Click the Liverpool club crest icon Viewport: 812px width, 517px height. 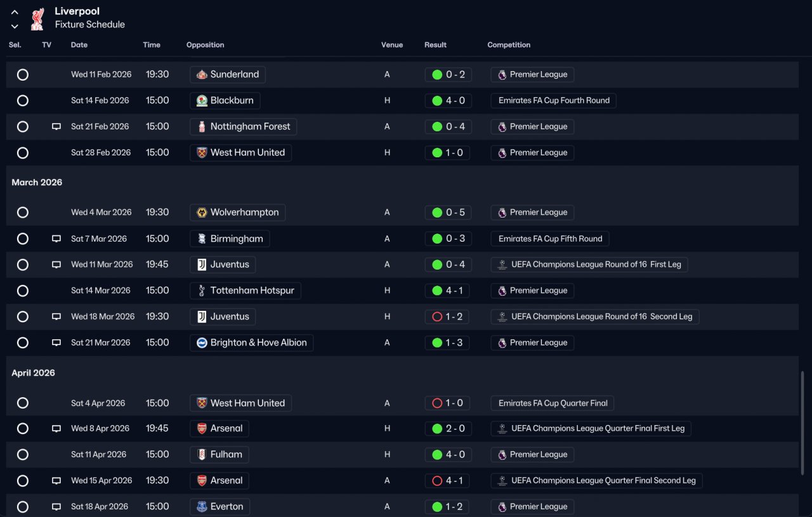(x=37, y=18)
